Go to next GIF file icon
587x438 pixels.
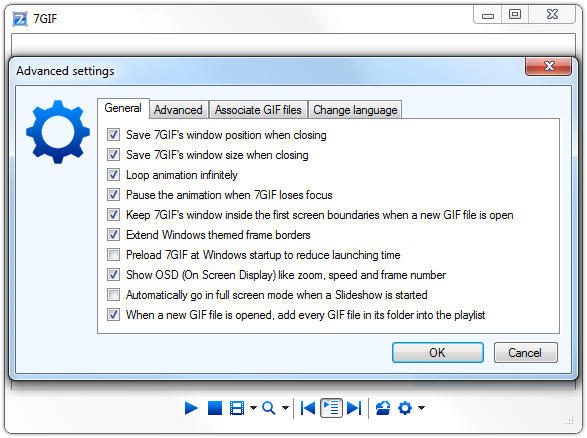[x=354, y=408]
